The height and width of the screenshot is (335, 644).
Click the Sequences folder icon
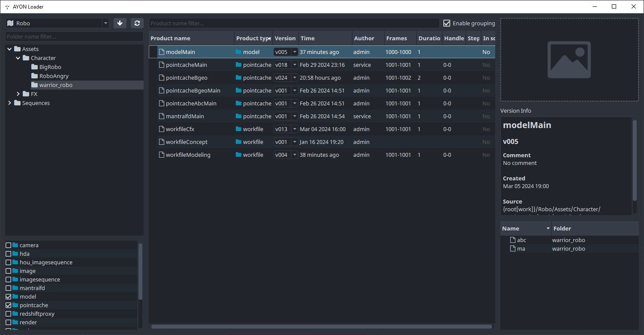17,103
